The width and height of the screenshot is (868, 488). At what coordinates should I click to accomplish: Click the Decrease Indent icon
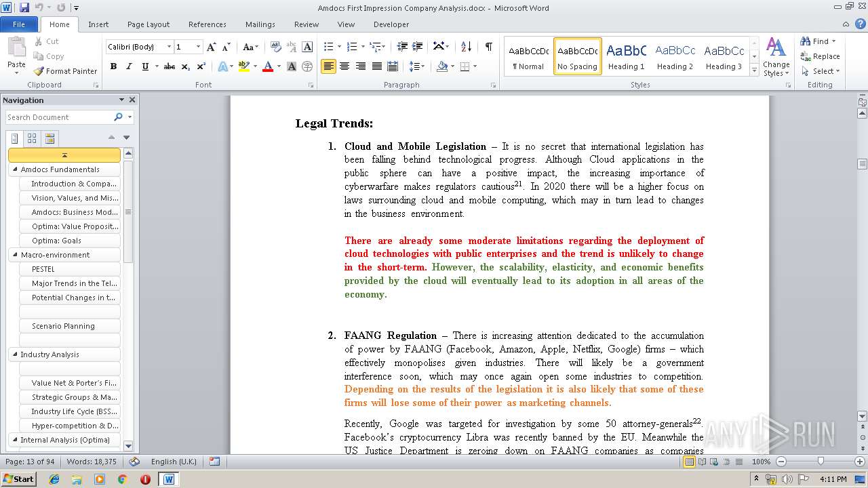click(402, 47)
